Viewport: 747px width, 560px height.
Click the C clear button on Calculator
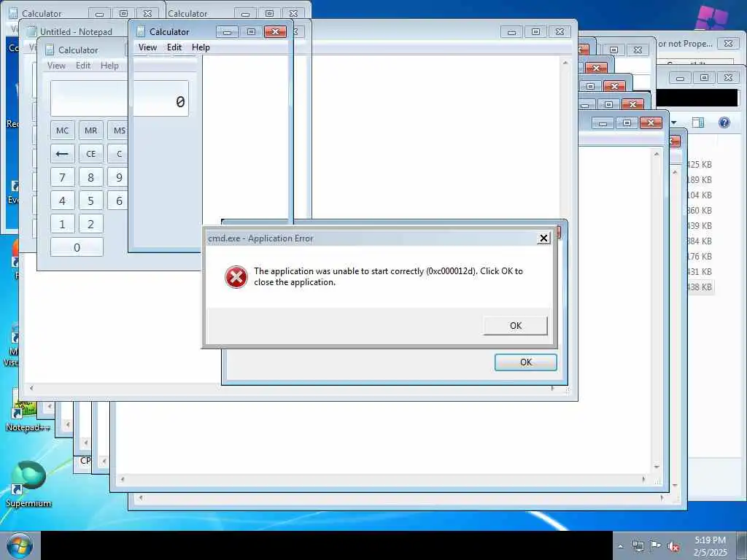coord(117,154)
